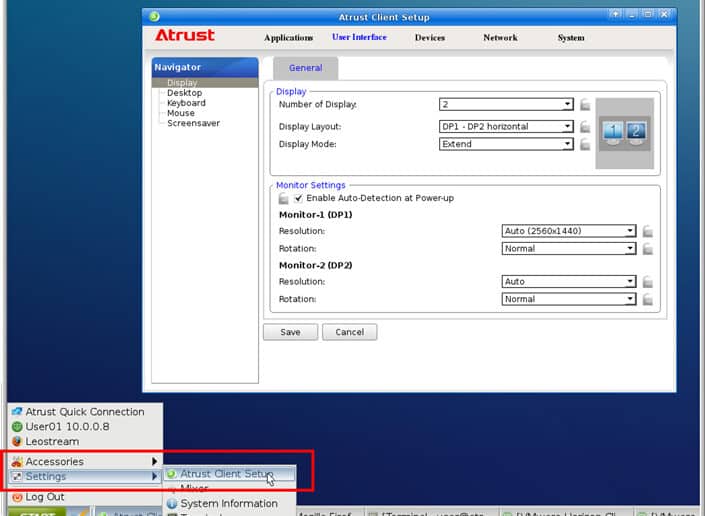Select Desktop in the Navigator

[184, 93]
